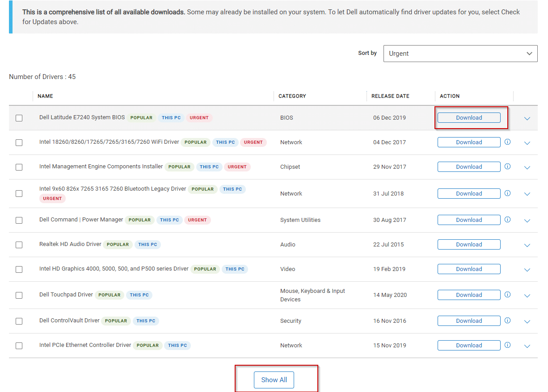Tick the Bluetooth Legacy Driver checkbox

19,194
